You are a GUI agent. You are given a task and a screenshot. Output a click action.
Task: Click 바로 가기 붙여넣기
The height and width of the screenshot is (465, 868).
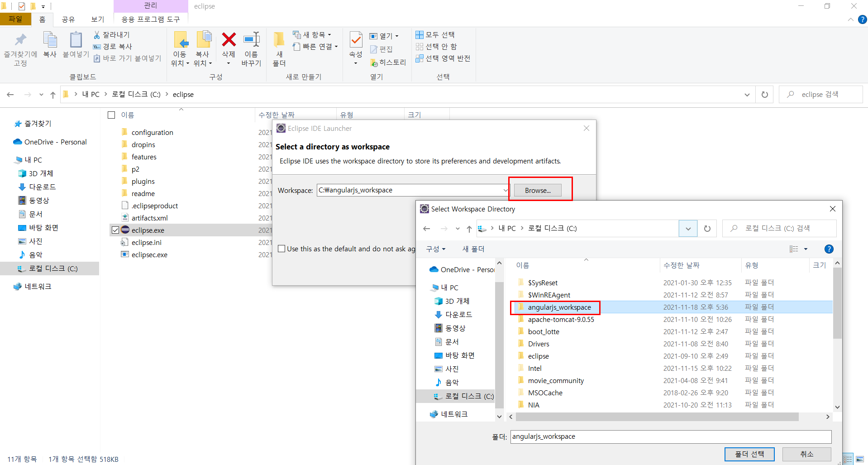127,58
